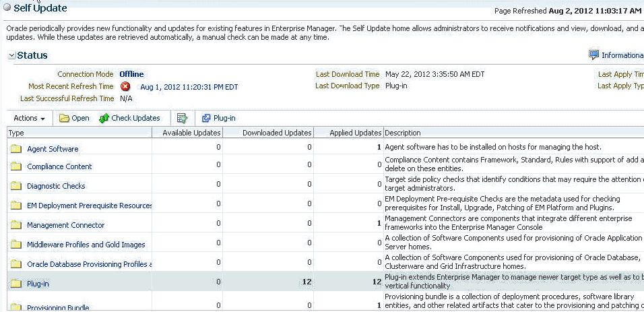The image size is (644, 312).
Task: Open the Plug-in link in the table
Action: pos(38,284)
